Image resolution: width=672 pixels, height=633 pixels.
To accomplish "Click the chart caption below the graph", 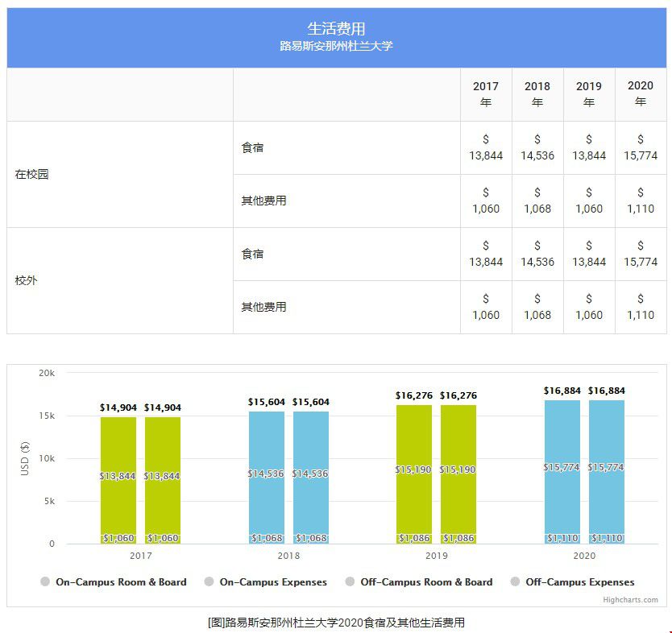I will (336, 623).
